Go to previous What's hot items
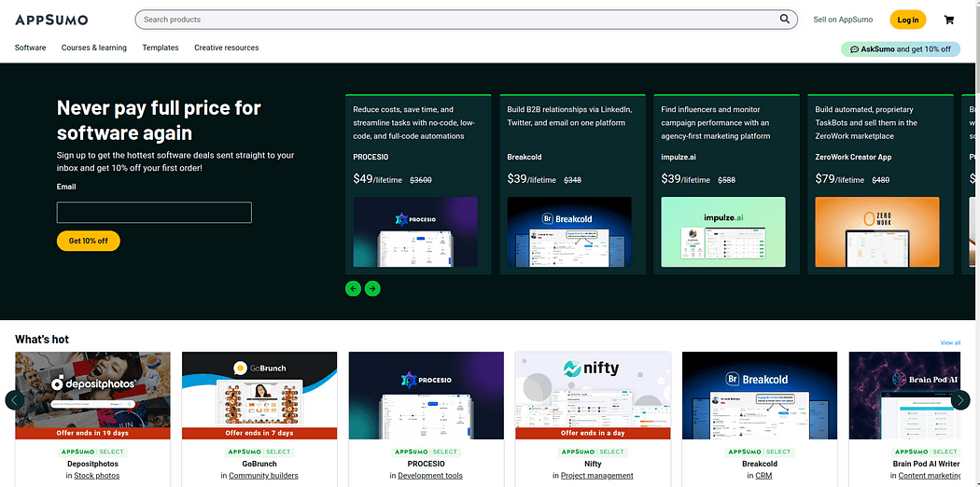Screen dimensions: 980x487 click(x=15, y=399)
